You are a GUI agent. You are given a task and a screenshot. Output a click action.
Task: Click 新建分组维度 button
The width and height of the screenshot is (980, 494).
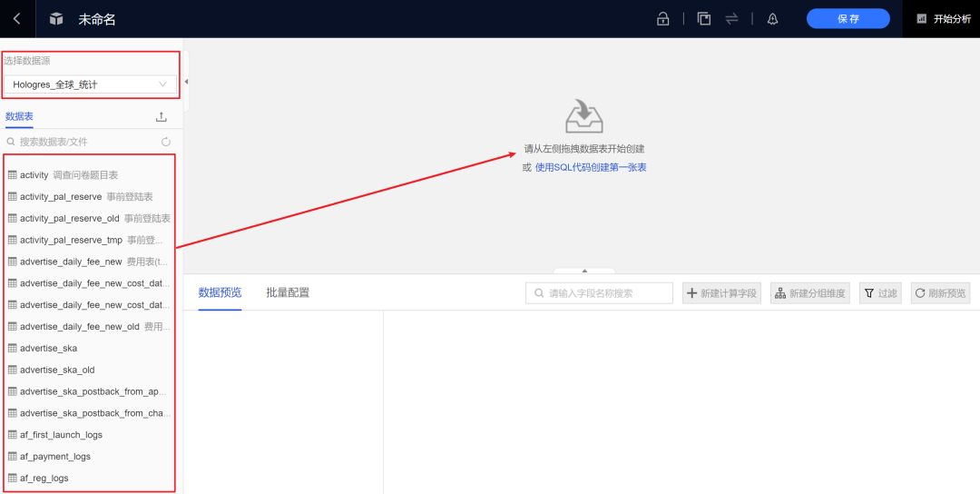pyautogui.click(x=810, y=293)
